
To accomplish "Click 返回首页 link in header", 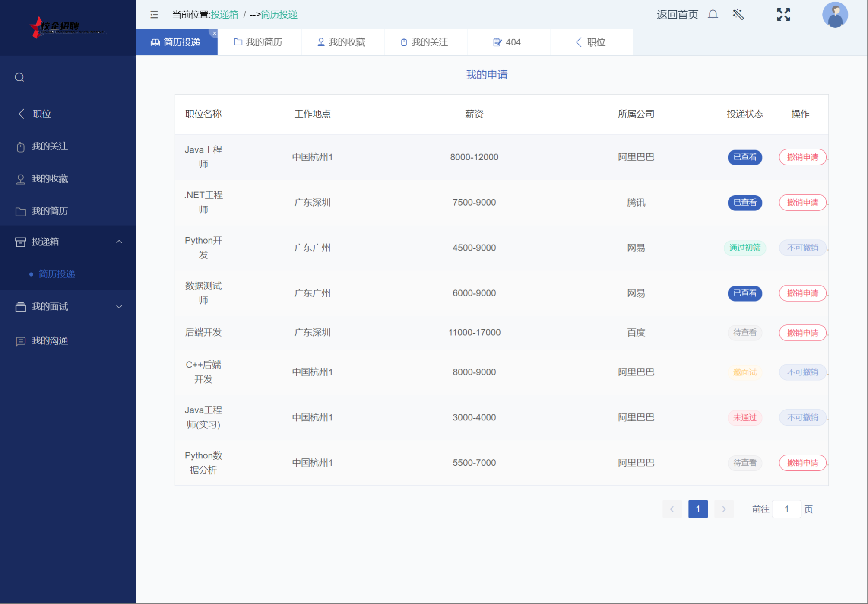I will click(677, 15).
